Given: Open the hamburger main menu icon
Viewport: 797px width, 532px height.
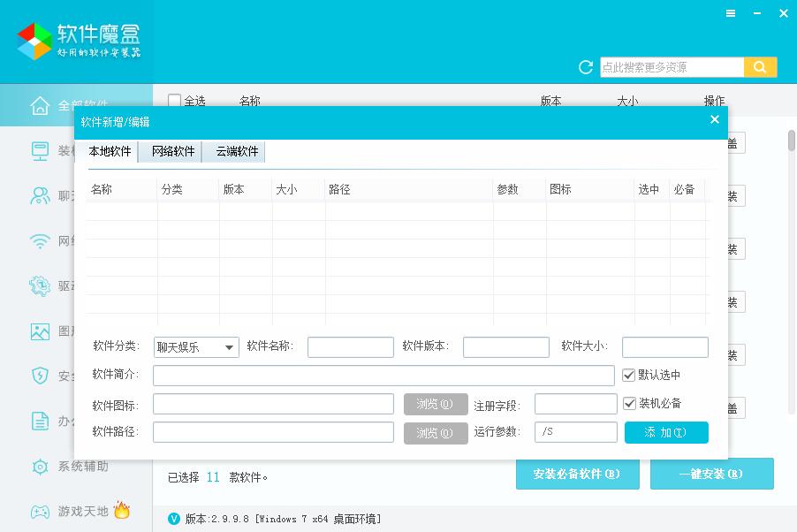Looking at the screenshot, I should pyautogui.click(x=731, y=13).
